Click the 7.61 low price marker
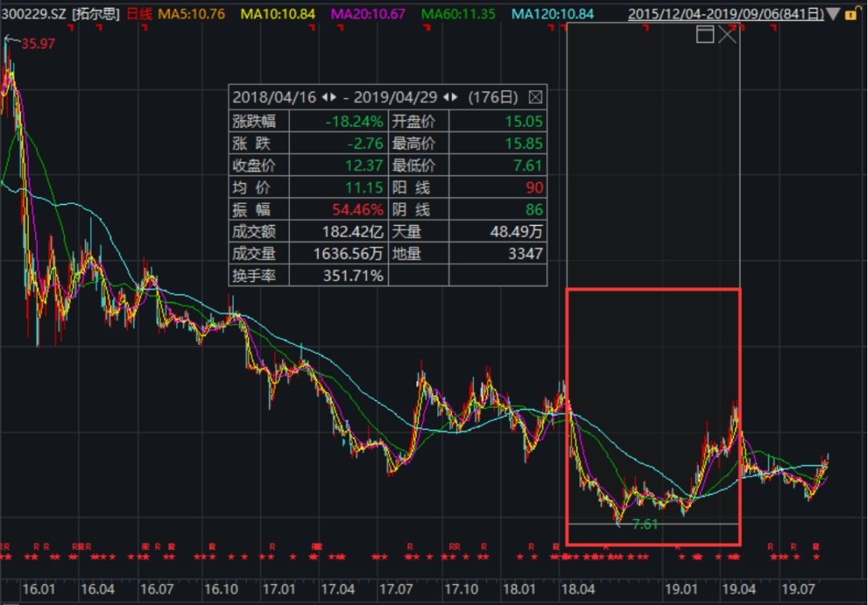This screenshot has height=605, width=868. 645,524
